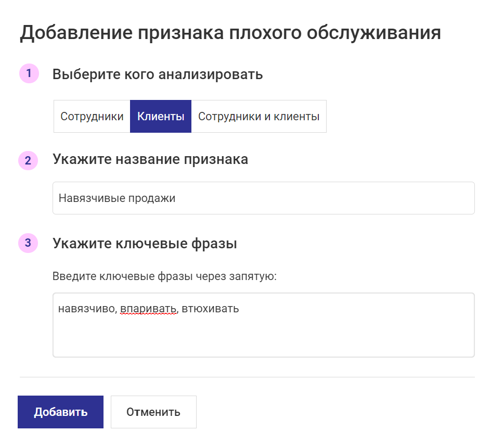
Task: Click the Укажите название признака heading
Action: point(150,159)
